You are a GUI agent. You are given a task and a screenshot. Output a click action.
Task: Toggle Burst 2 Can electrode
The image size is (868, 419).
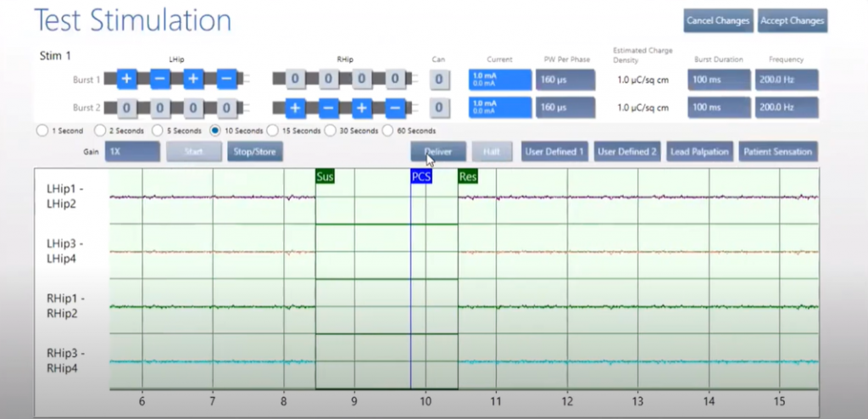438,109
